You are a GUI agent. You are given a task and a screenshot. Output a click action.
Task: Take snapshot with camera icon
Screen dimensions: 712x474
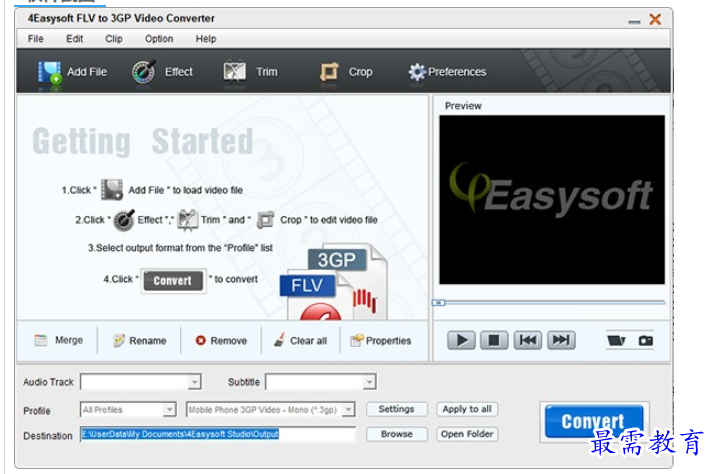coord(646,341)
